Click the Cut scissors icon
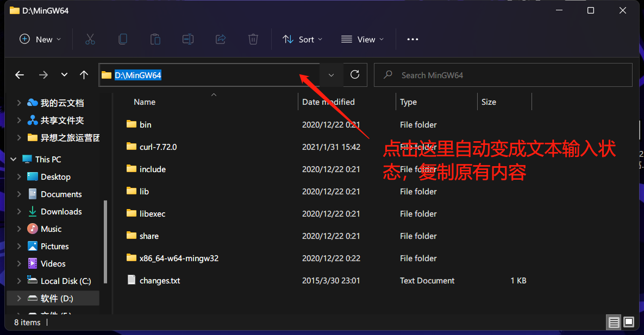The width and height of the screenshot is (644, 335). point(90,39)
